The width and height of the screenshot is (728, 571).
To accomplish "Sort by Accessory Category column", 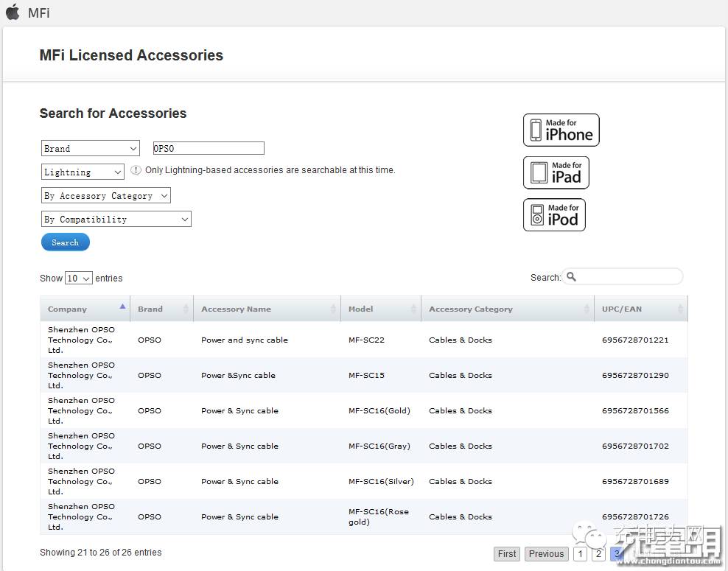I will tap(508, 309).
